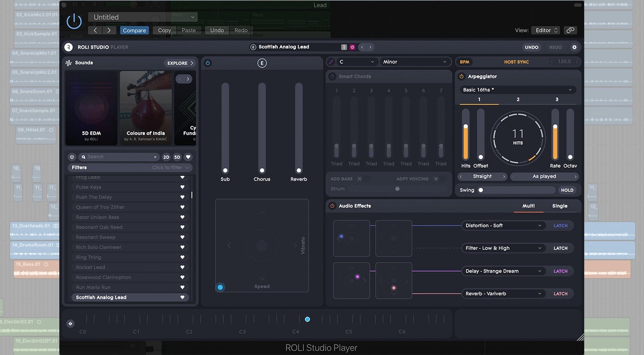Click the Vibrato/Speed XY pad
The height and width of the screenshot is (355, 644).
coord(262,245)
